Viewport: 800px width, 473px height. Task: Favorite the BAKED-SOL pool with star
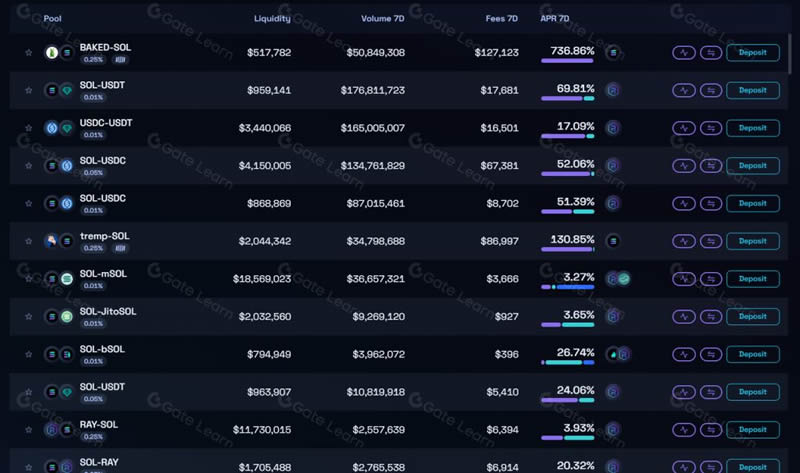[29, 53]
